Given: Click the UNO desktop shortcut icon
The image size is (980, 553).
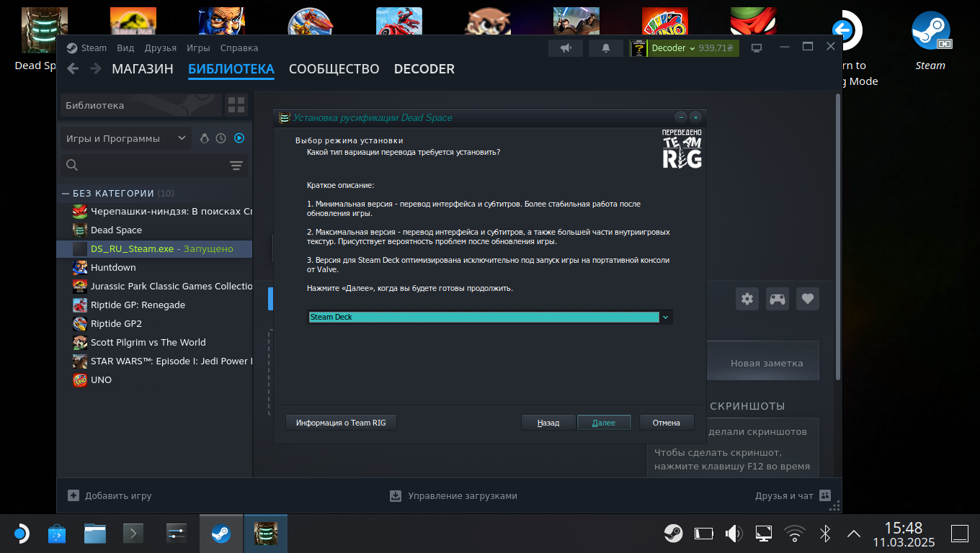Looking at the screenshot, I should (665, 22).
